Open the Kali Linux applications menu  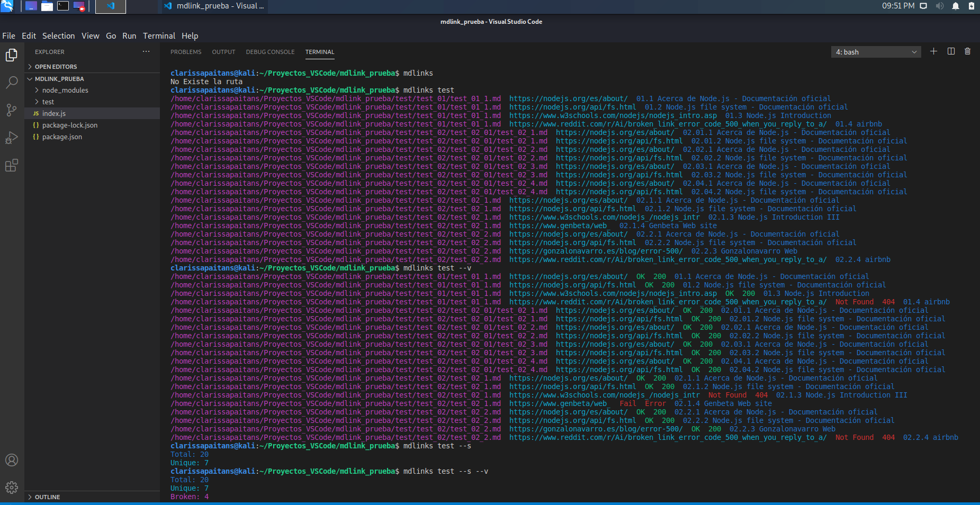(x=7, y=6)
